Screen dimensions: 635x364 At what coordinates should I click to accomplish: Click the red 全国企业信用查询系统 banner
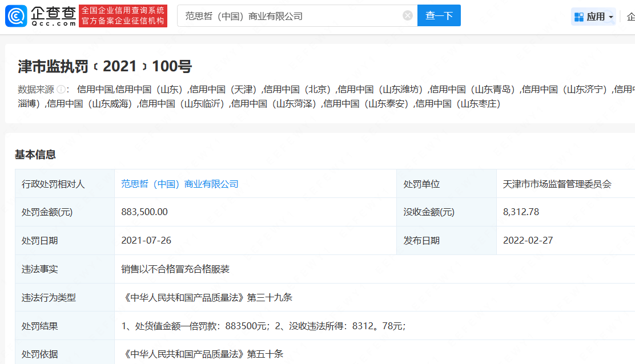pyautogui.click(x=123, y=16)
